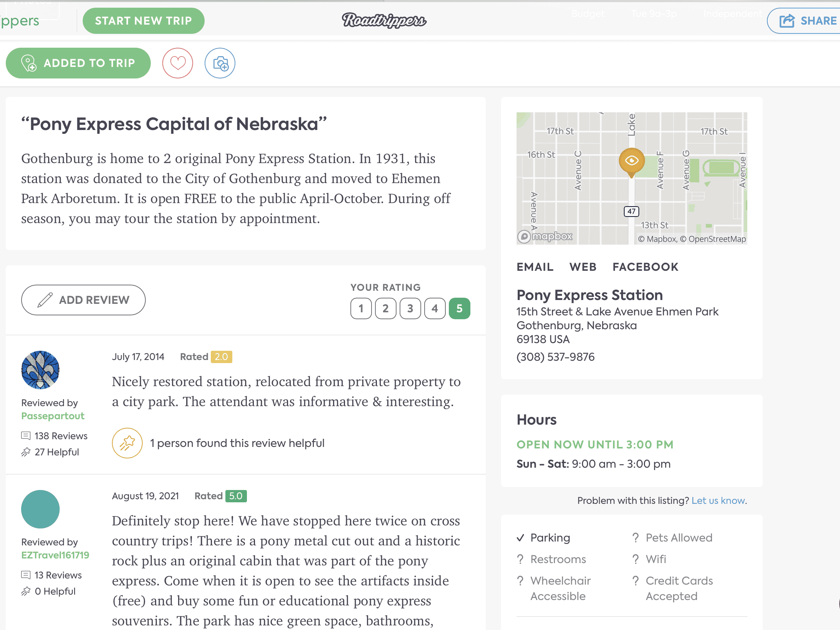The height and width of the screenshot is (630, 840).
Task: Open the Passepartout reviewer profile
Action: pyautogui.click(x=53, y=416)
